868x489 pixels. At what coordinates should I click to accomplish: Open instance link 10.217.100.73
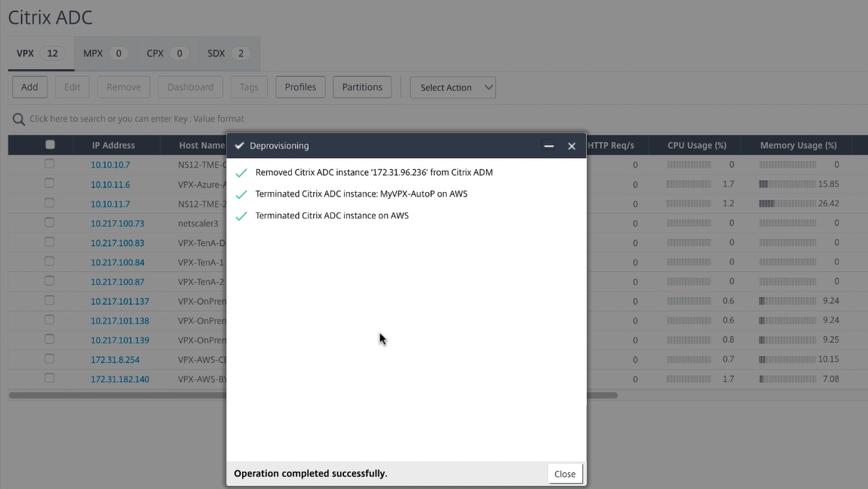[x=117, y=224]
